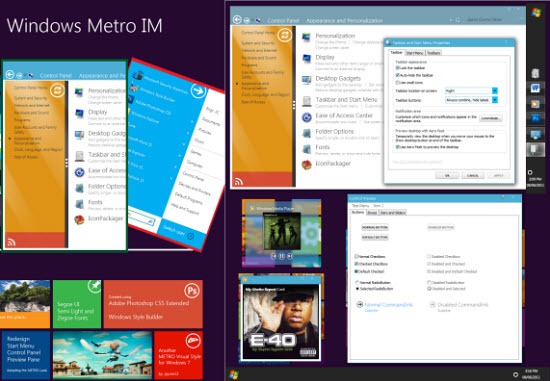Image resolution: width=550 pixels, height=381 pixels.
Task: Click the circular refresh icon in the large Control Panel sidebar
Action: tap(284, 35)
